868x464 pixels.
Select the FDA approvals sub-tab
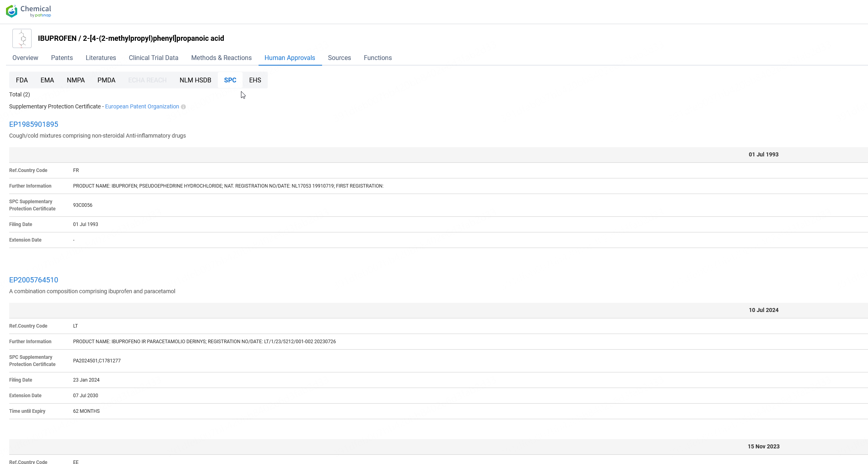coord(22,80)
